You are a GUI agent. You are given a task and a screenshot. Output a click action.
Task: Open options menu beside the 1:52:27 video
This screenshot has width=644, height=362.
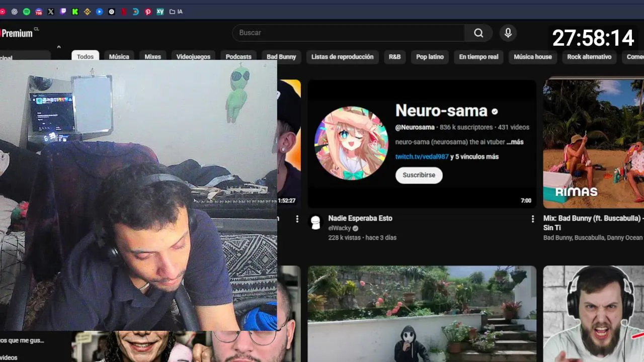point(297,219)
